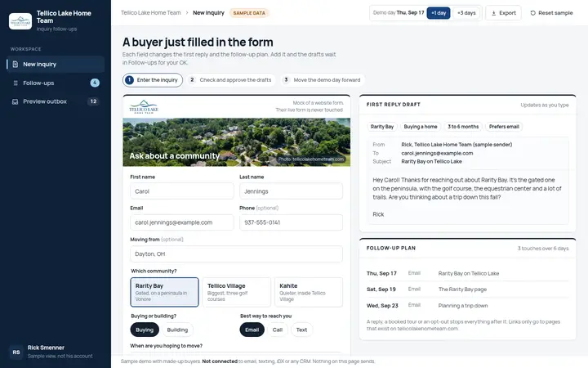Click the Planning a trip down follow-up subject
Image resolution: width=588 pixels, height=368 pixels.
463,306
